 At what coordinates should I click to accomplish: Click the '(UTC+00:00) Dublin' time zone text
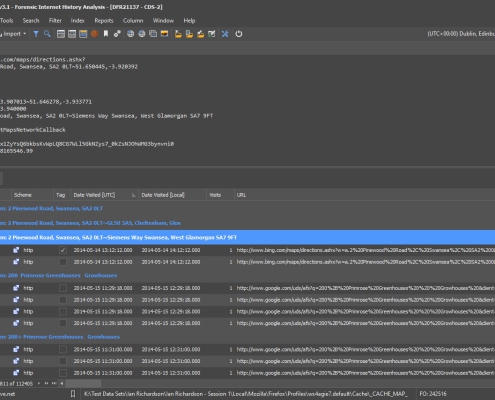(x=461, y=34)
